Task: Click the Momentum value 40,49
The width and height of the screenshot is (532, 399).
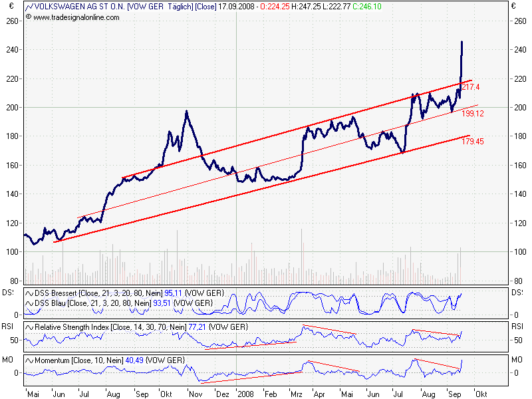Action: [134, 360]
